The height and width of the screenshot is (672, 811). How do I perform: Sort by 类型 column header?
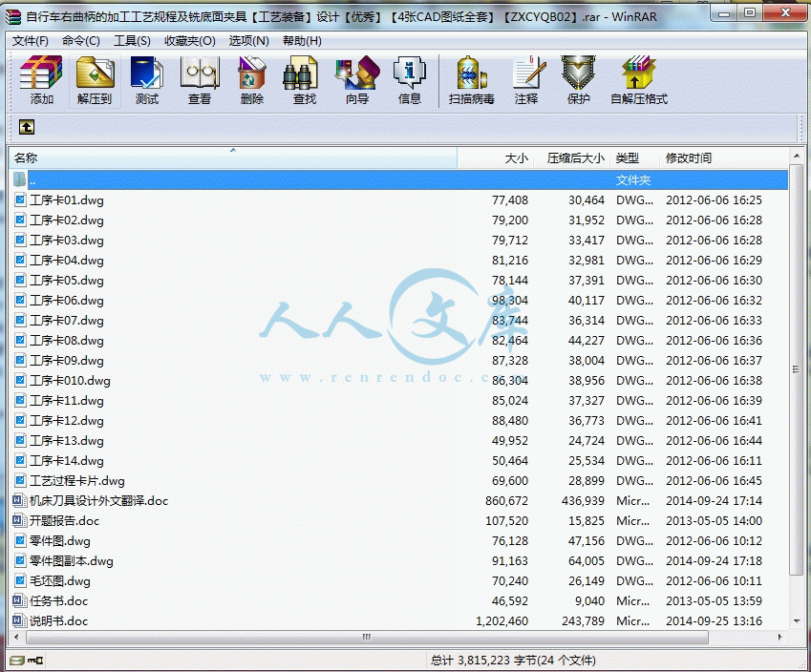(635, 158)
